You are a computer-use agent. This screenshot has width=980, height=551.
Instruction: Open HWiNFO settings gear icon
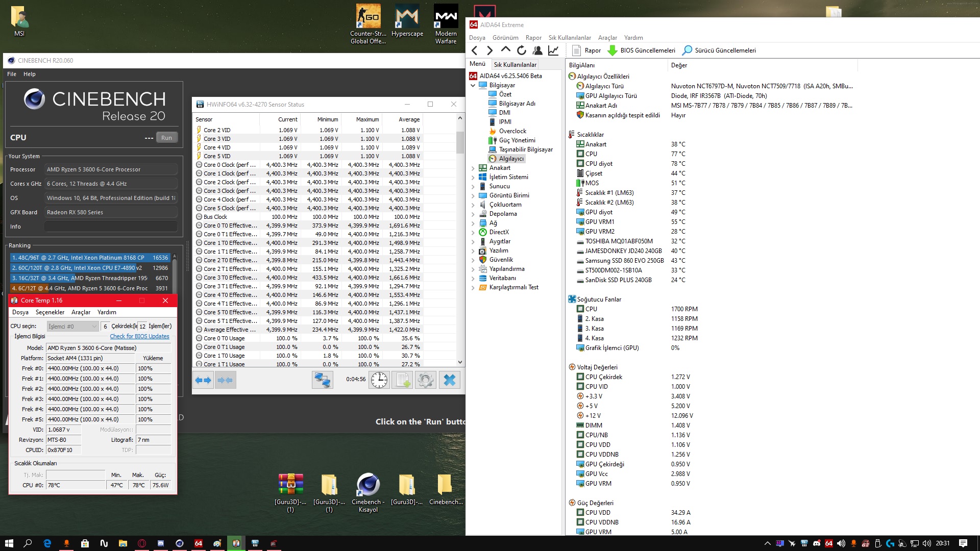coord(425,380)
